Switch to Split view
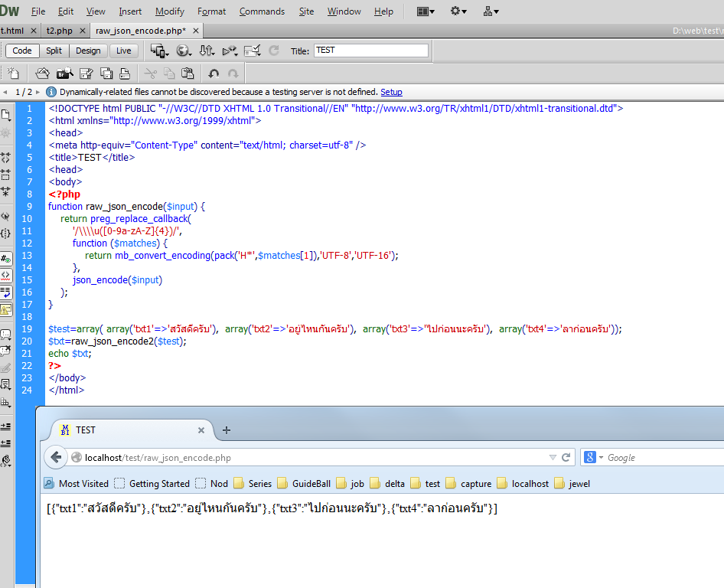This screenshot has width=724, height=588. pos(54,51)
